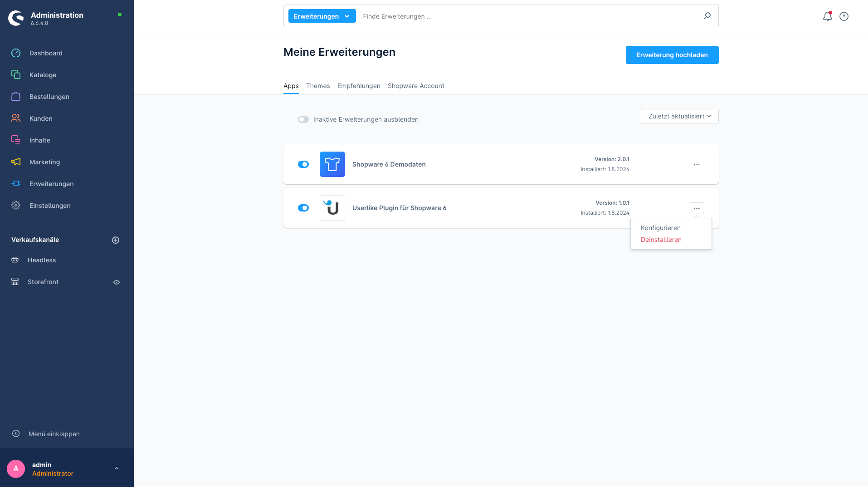Click the collapse menu arrow icon

click(x=16, y=433)
